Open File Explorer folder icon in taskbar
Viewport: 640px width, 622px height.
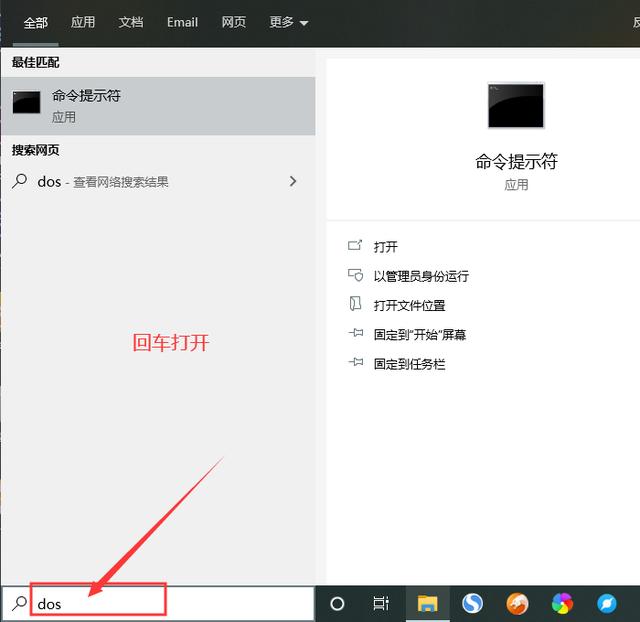(x=427, y=604)
